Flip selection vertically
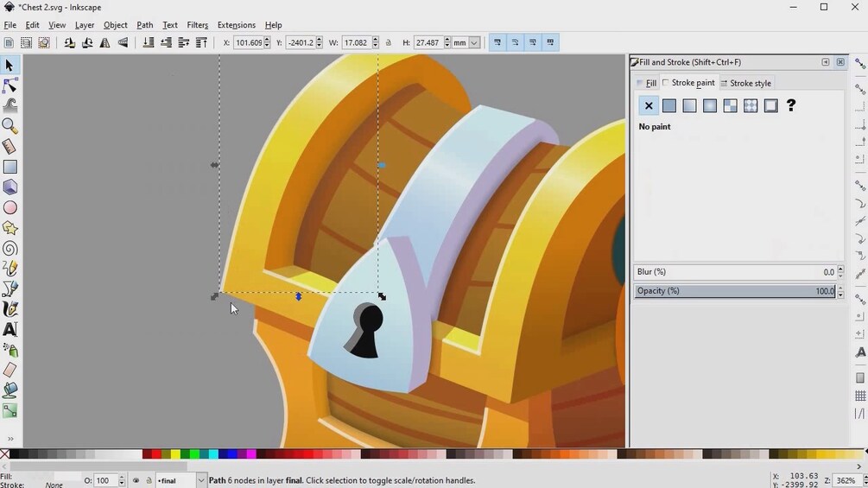 tap(123, 42)
